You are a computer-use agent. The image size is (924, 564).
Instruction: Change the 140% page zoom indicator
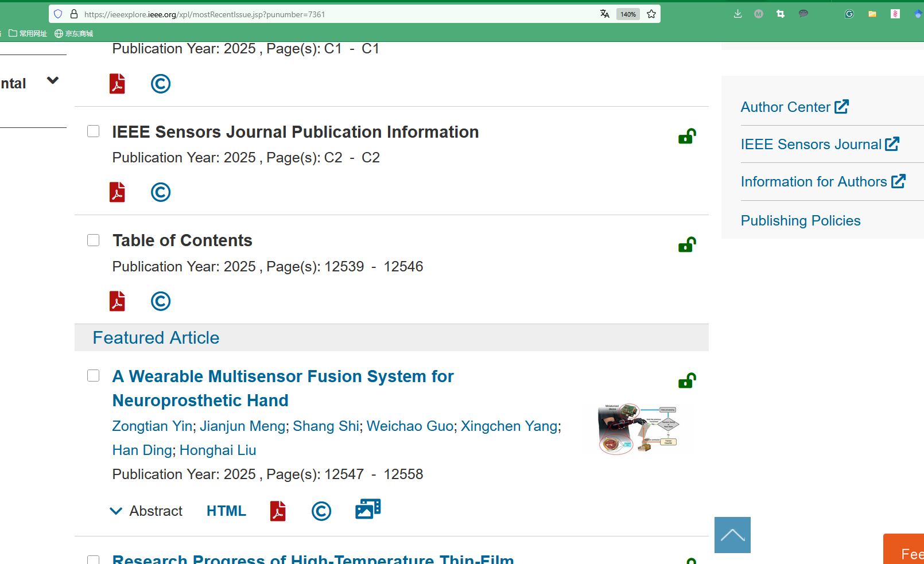(x=628, y=14)
